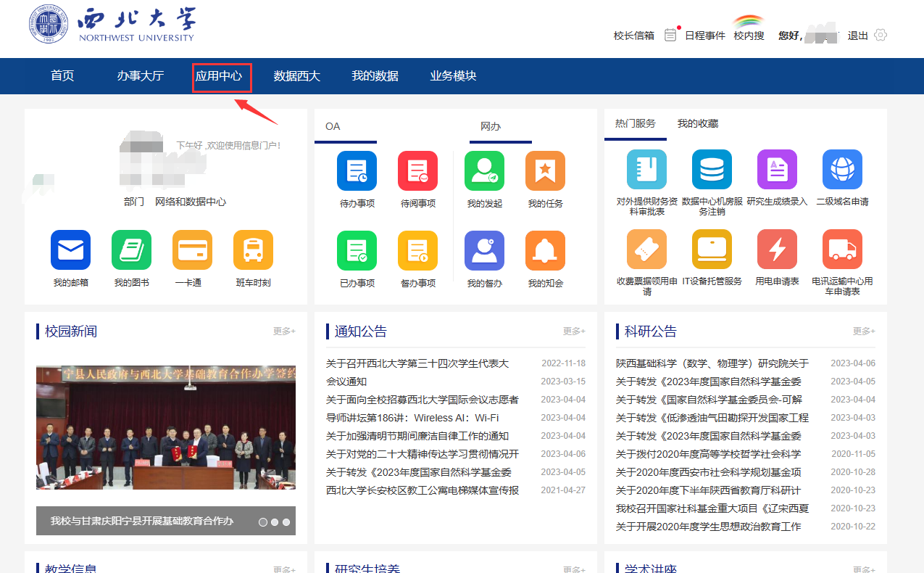The width and height of the screenshot is (924, 573).
Task: Select second carousel dot on news image
Action: point(275,522)
